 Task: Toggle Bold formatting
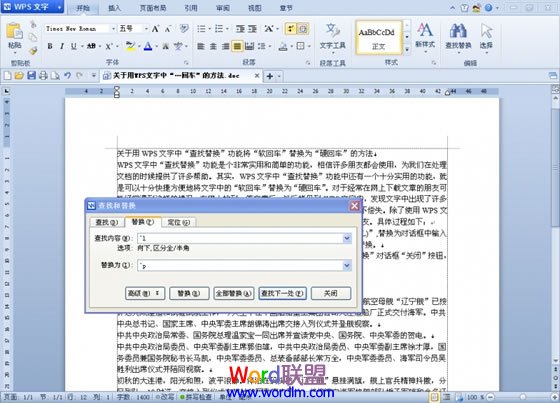50,46
